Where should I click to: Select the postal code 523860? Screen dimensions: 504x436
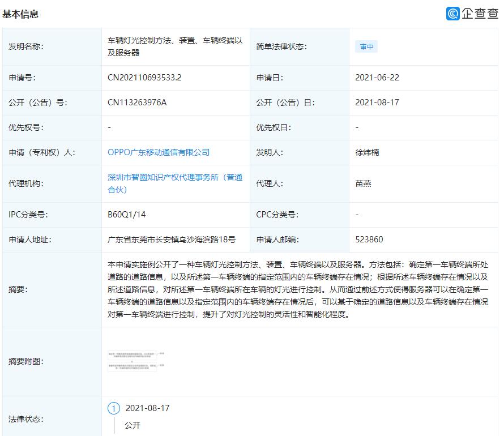tap(366, 240)
